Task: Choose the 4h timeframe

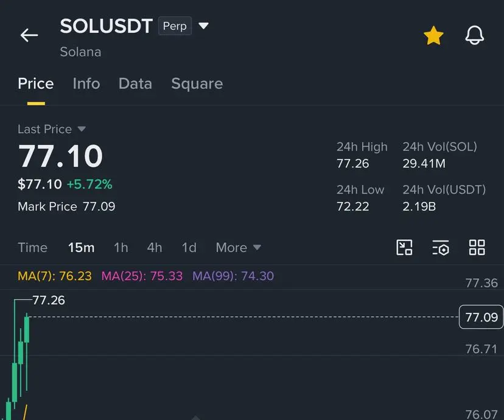Action: [x=155, y=248]
